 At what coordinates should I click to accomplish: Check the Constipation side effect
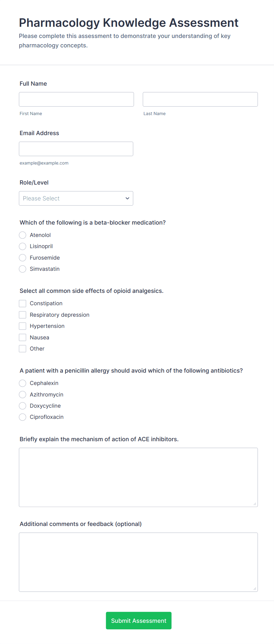pos(22,303)
